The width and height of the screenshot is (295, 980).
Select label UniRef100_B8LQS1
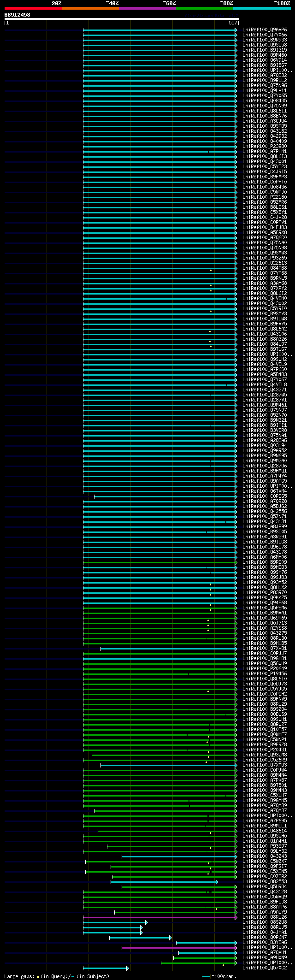pos(265,207)
